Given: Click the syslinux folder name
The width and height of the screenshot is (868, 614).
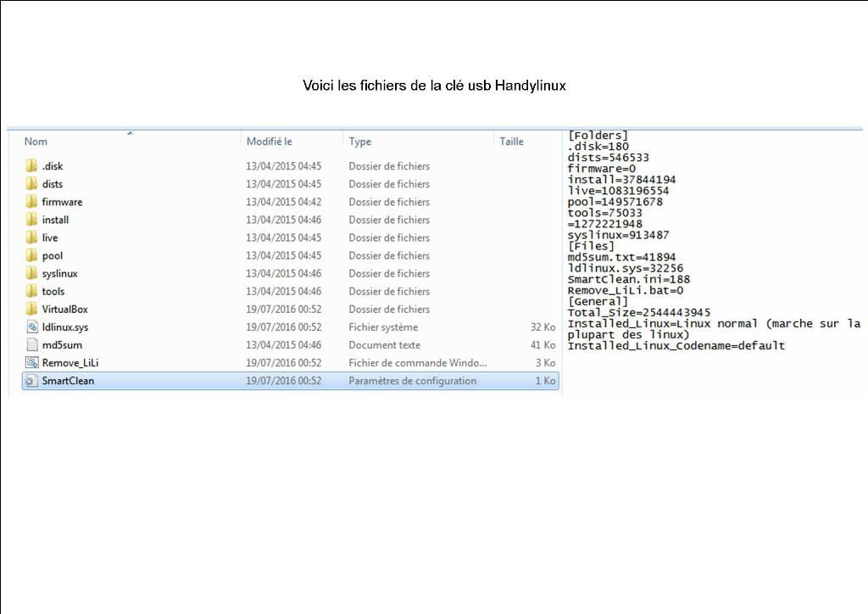Looking at the screenshot, I should (x=60, y=274).
